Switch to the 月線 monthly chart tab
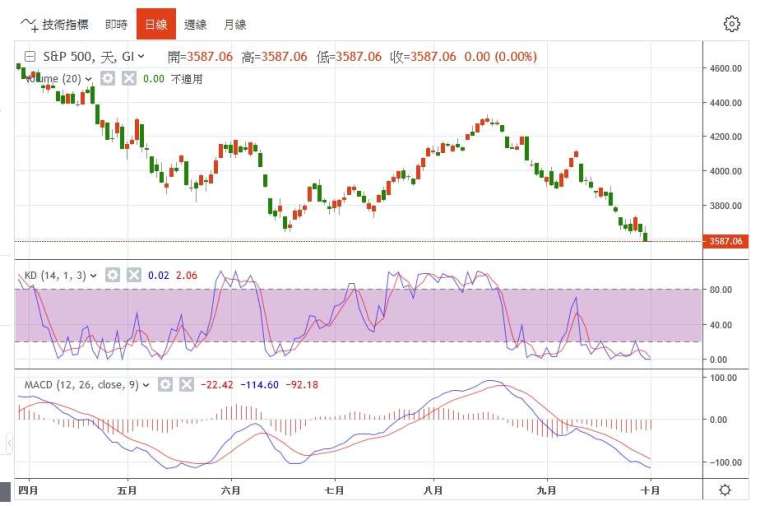The image size is (760, 506). (235, 24)
